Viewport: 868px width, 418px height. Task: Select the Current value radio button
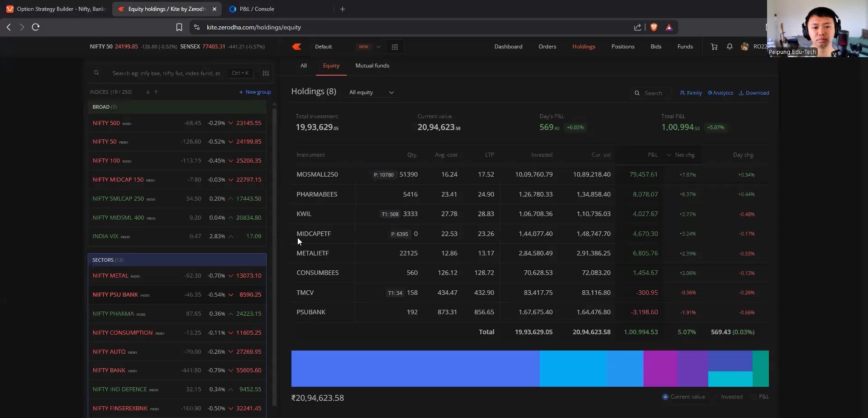pos(665,397)
